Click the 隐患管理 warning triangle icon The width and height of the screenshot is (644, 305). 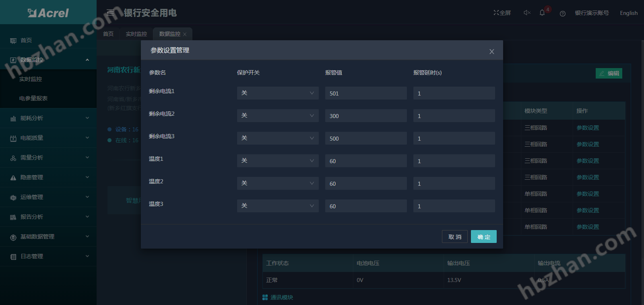point(13,178)
